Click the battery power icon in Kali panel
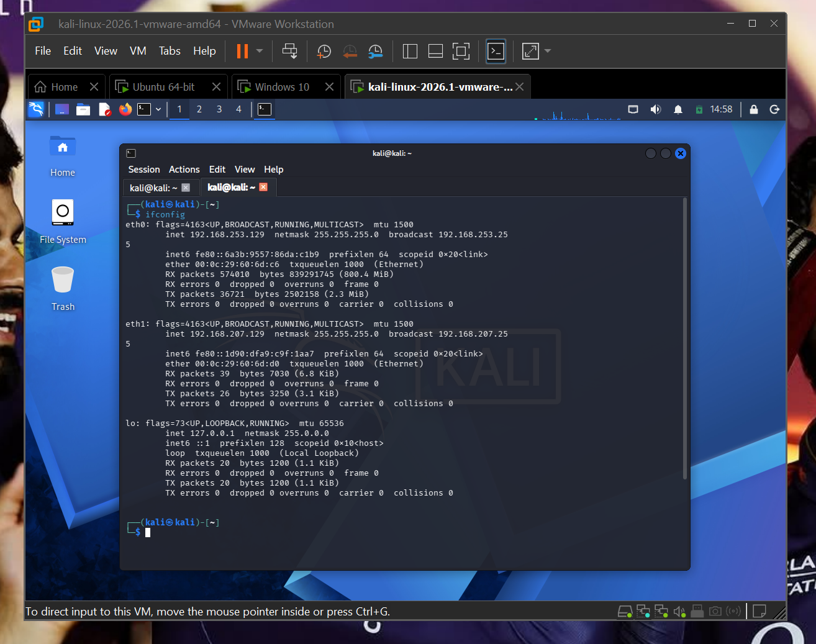 coord(699,110)
